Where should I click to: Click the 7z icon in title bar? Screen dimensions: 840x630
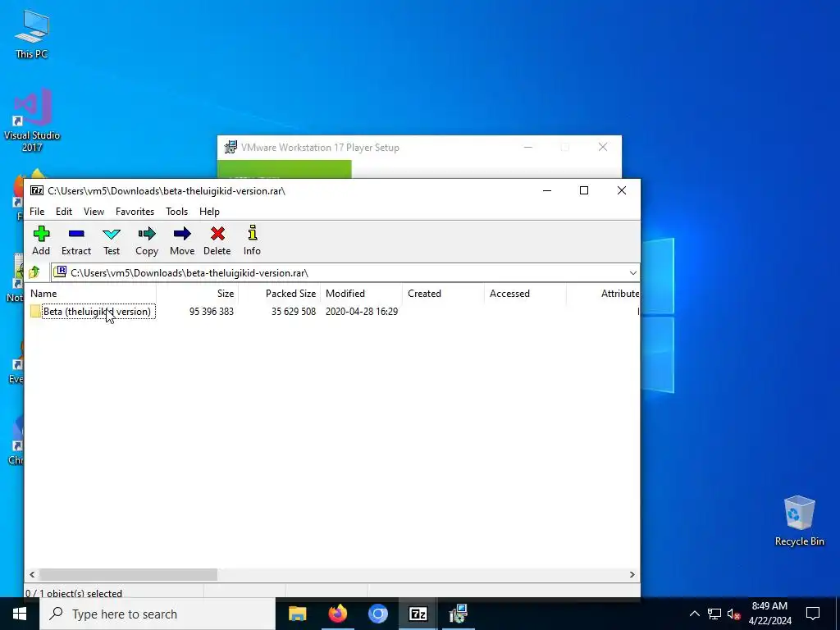36,190
